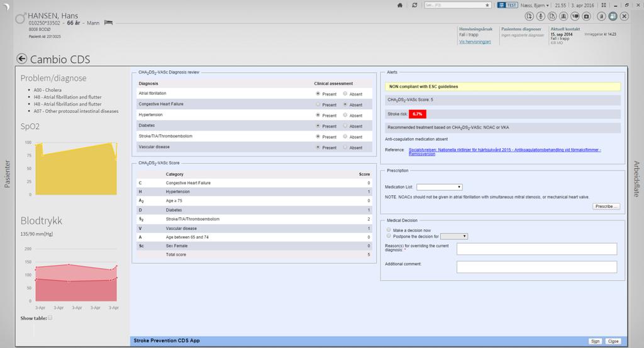The image size is (644, 348).
Task: Click the bed icon after Mann
Action: pos(108,23)
